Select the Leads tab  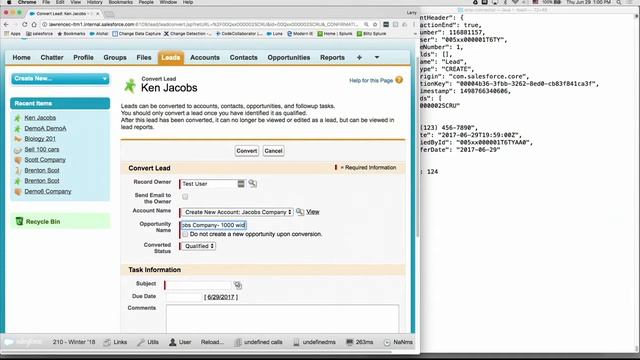[171, 58]
